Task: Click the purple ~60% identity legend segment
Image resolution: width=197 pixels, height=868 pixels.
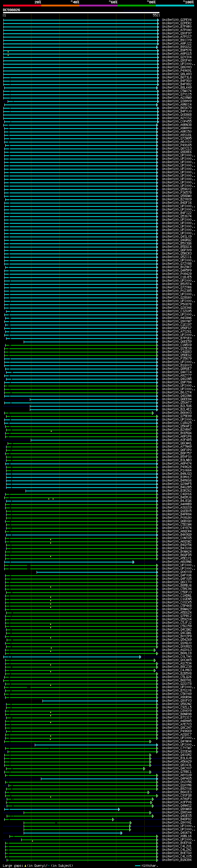Action: tap(99, 6)
